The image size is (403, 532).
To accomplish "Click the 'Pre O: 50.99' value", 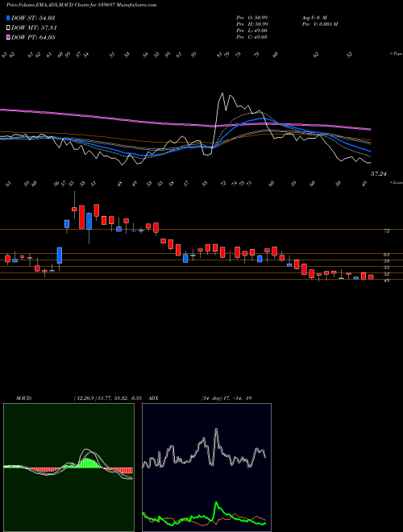I will [x=252, y=18].
